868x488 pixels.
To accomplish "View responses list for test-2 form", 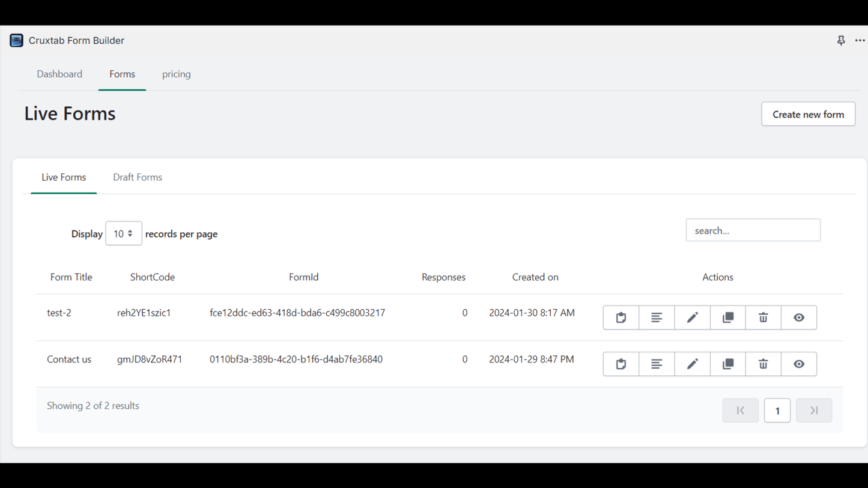I will point(656,318).
